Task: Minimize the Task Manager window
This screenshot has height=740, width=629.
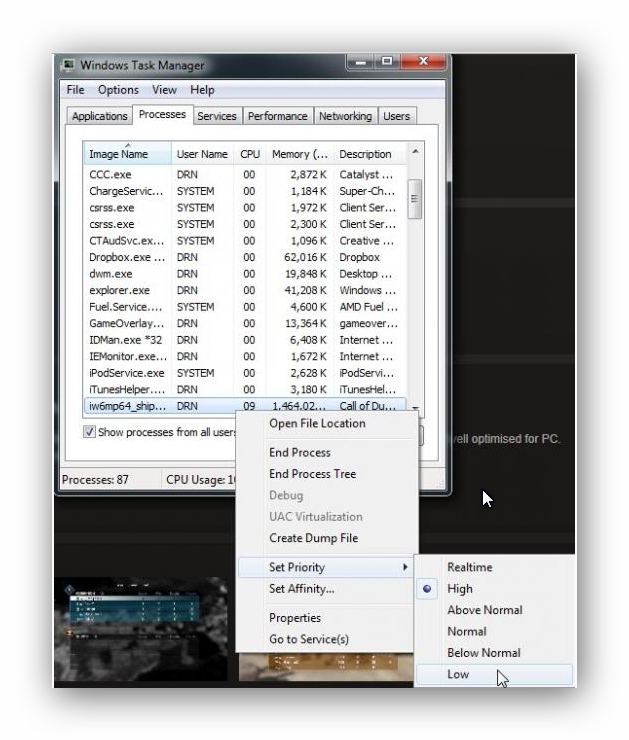Action: click(x=361, y=62)
